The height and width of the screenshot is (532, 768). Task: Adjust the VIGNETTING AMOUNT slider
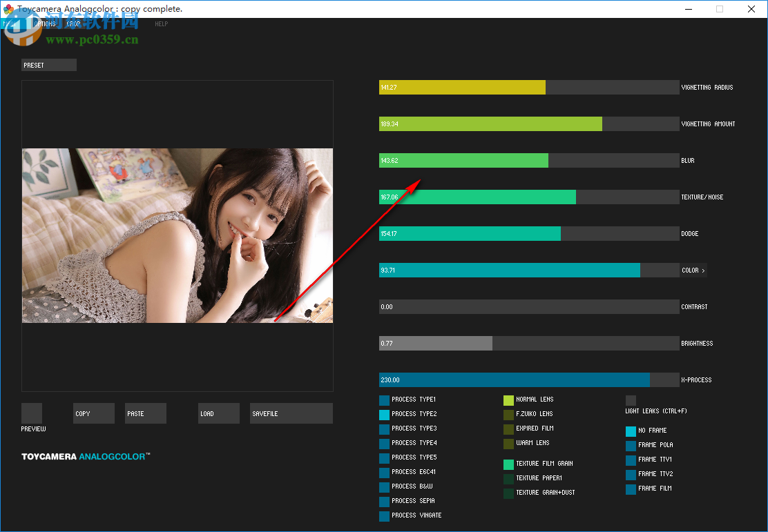[x=529, y=124]
